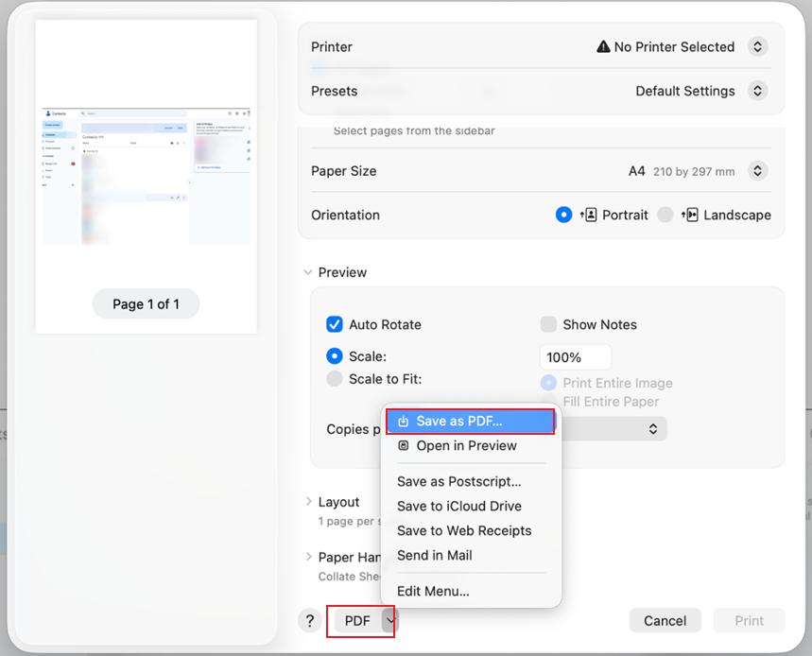This screenshot has width=812, height=656.
Task: Open the Paper Size dropdown showing A4
Action: (x=756, y=171)
